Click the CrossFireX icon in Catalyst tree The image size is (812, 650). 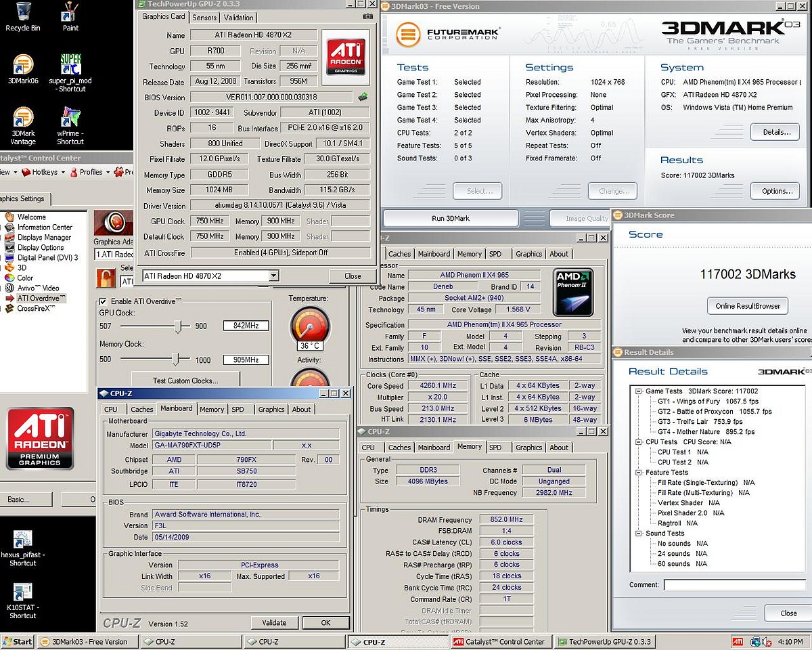(x=9, y=308)
